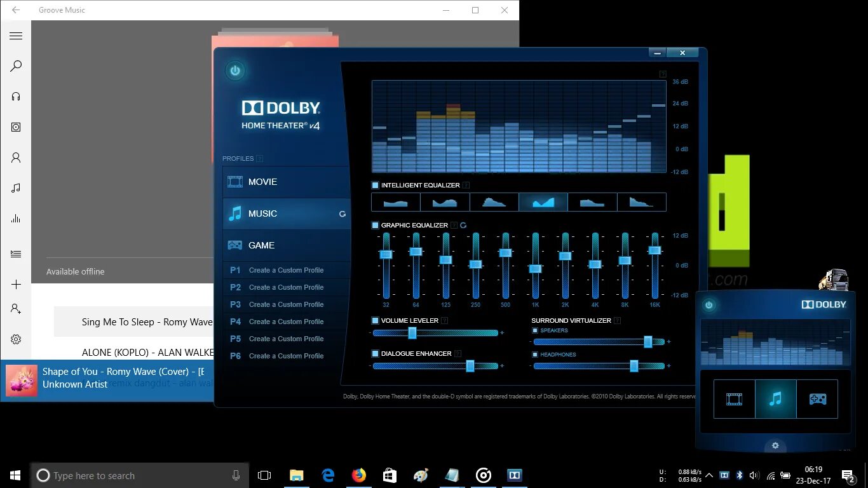This screenshot has width=868, height=488.
Task: Click the Headphones virtualizer slider handle
Action: [634, 366]
